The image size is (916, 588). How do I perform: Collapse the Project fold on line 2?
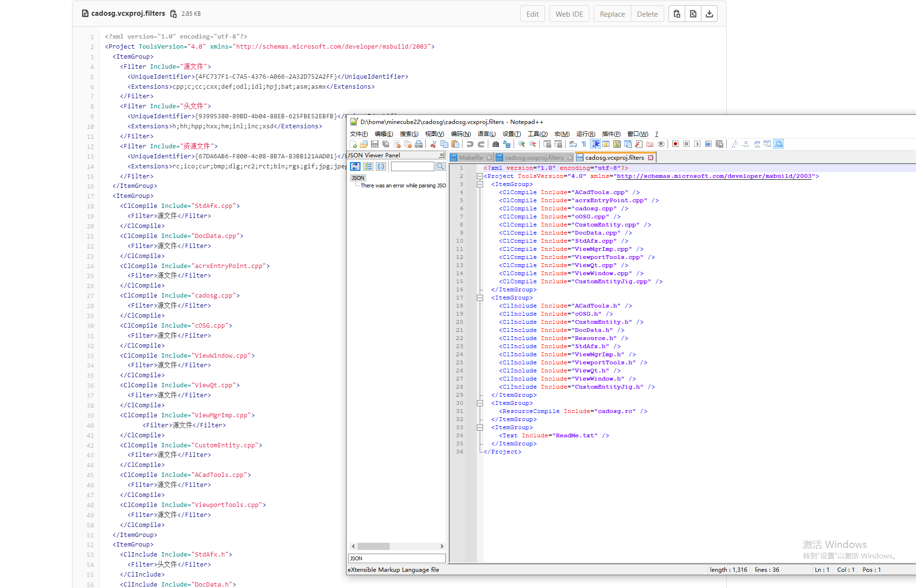click(x=480, y=176)
